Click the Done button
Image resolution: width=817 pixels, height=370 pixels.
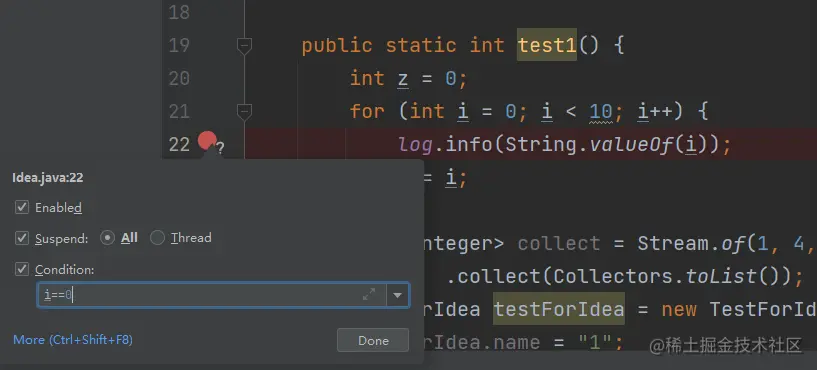click(373, 340)
